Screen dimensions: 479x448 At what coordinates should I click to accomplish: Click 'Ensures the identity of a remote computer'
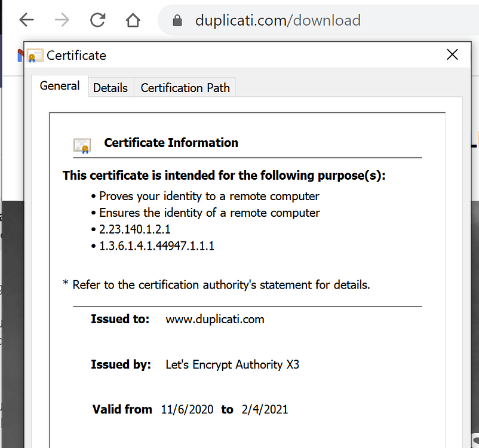pos(210,213)
